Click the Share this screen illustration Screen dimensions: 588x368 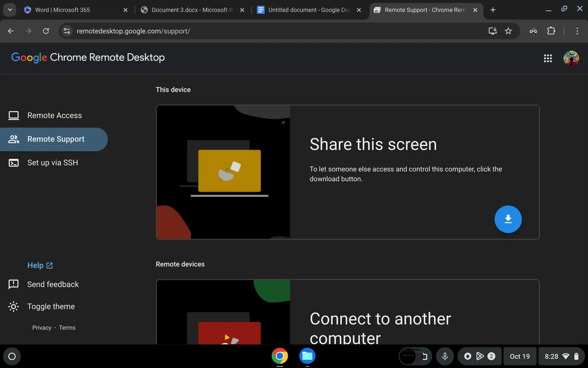[x=223, y=172]
